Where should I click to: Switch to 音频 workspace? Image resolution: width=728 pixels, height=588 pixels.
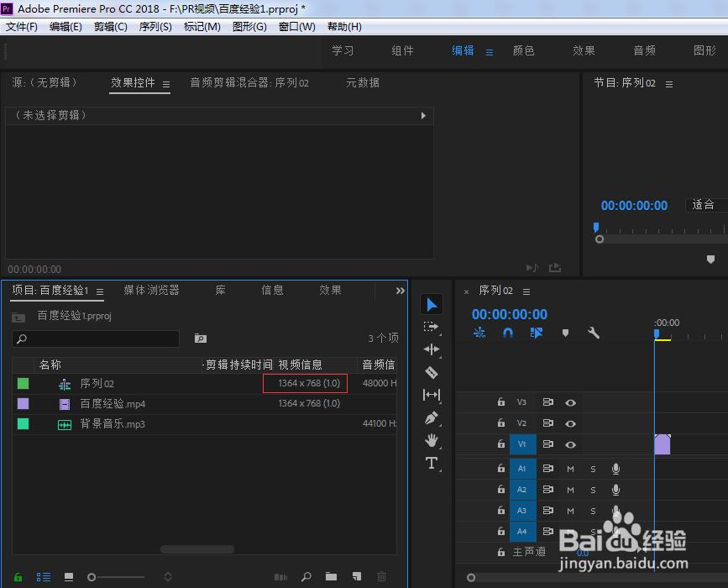pos(644,50)
